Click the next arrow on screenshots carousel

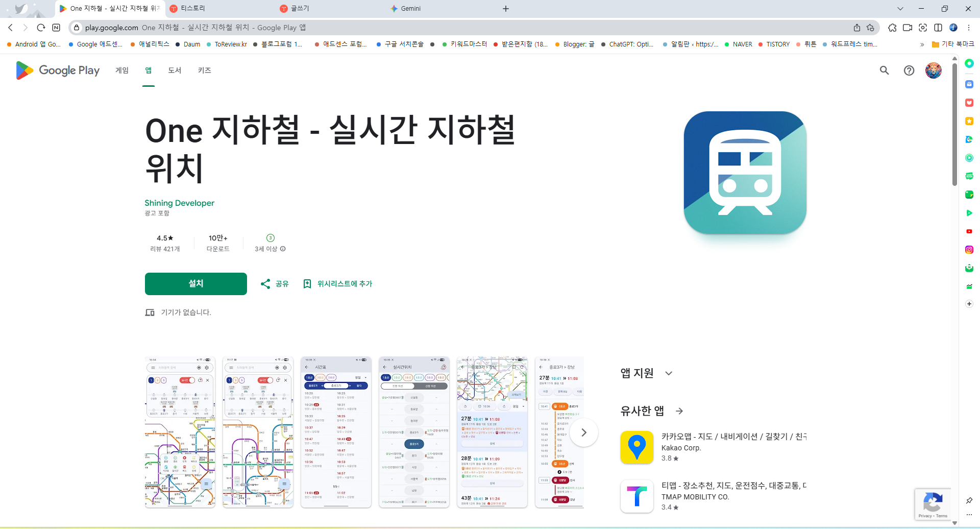583,432
